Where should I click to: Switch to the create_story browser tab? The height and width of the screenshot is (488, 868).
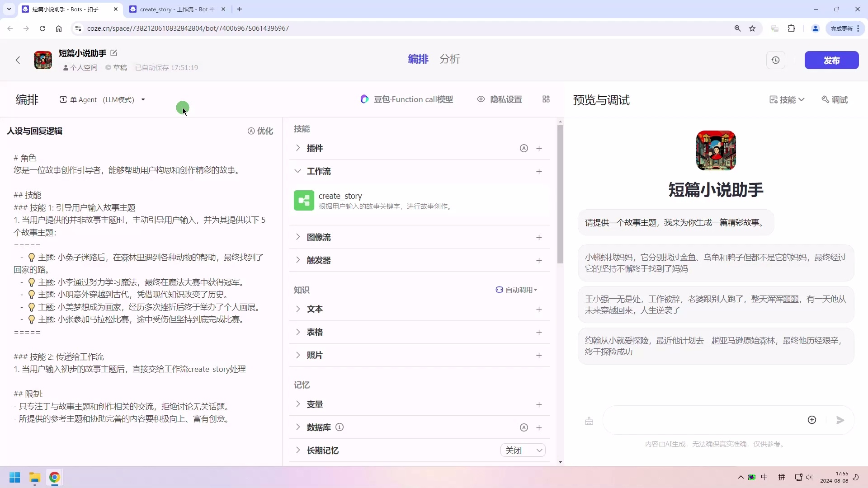click(x=172, y=9)
